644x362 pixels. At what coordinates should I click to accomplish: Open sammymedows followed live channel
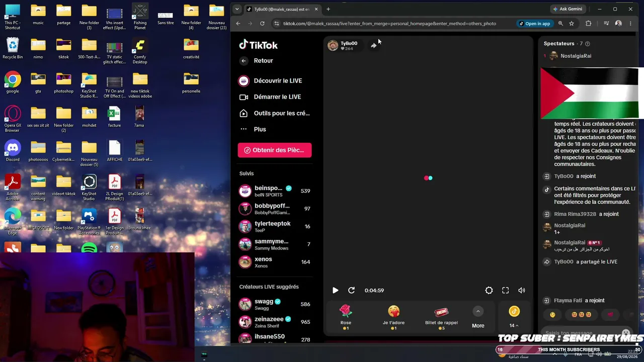275,244
